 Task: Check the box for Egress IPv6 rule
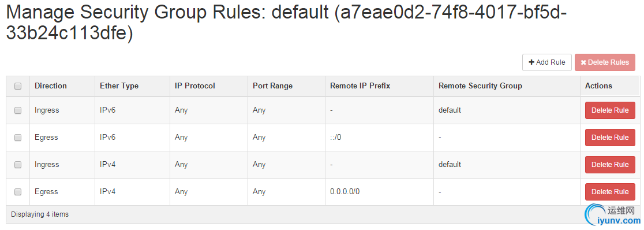click(18, 138)
